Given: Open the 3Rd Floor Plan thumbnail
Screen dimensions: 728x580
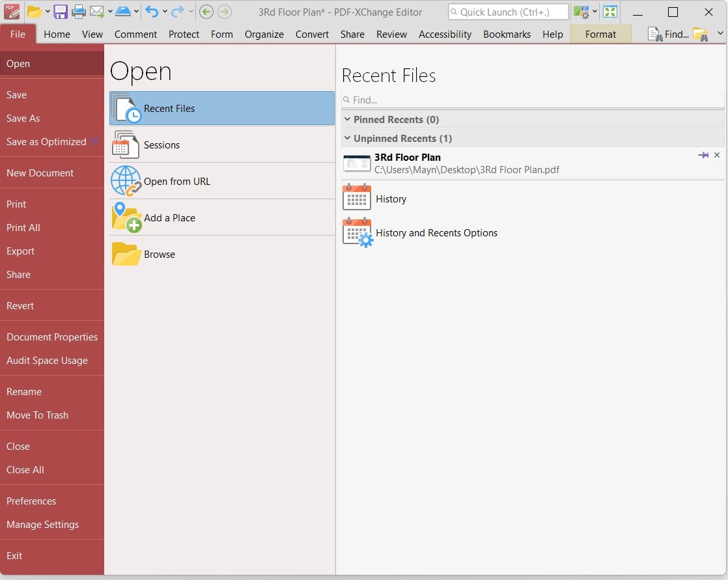Looking at the screenshot, I should (x=357, y=163).
